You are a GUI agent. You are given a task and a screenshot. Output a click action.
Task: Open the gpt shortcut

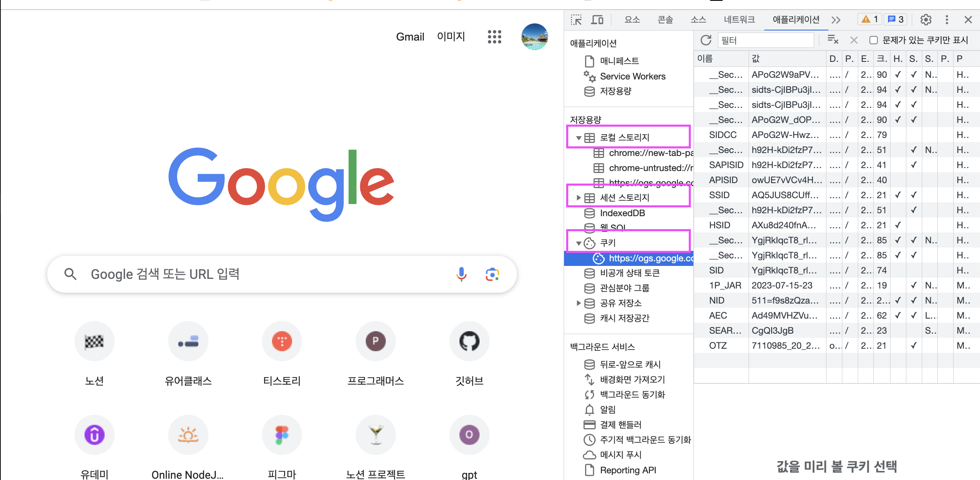[x=469, y=447]
